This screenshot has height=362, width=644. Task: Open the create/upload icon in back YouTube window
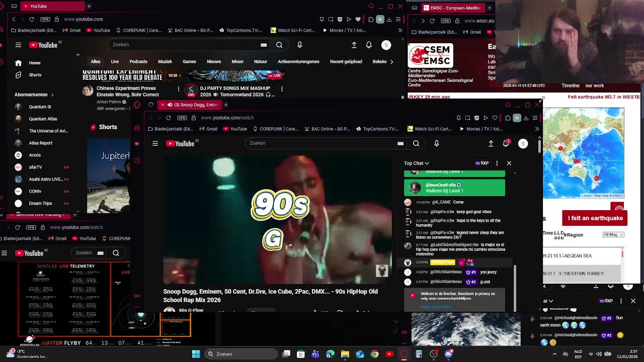[354, 45]
